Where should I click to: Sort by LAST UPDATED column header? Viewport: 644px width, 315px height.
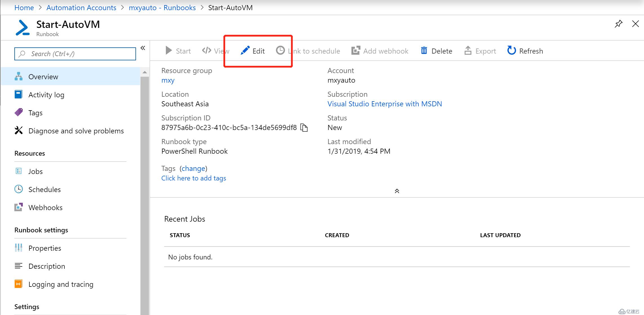(500, 235)
